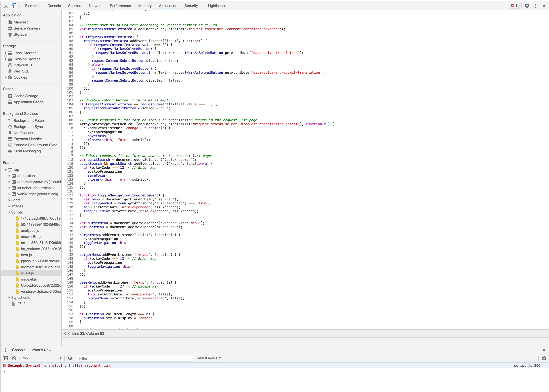Open DevTools settings gear icon

point(527,6)
